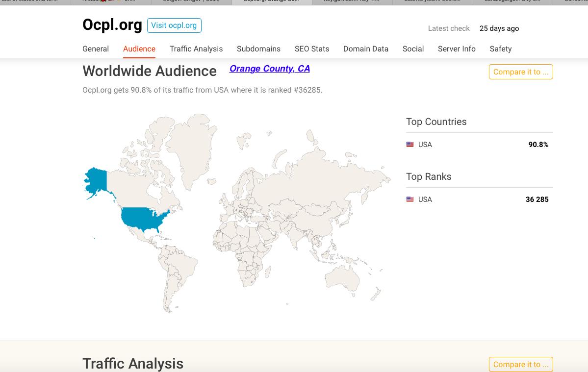This screenshot has height=372, width=588.
Task: Switch to the Domain Data tab
Action: coord(366,49)
